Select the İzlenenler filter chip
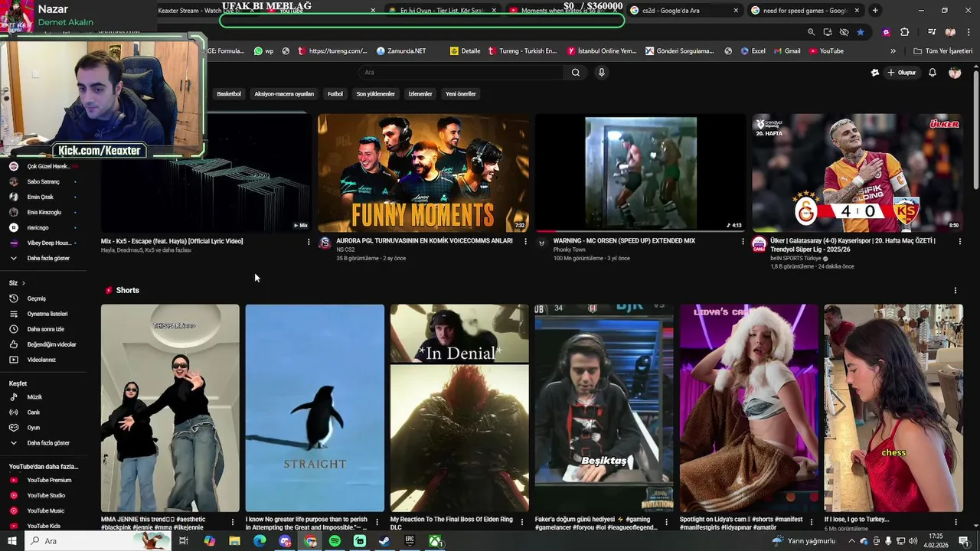Screen dimensions: 980x551 (420, 94)
